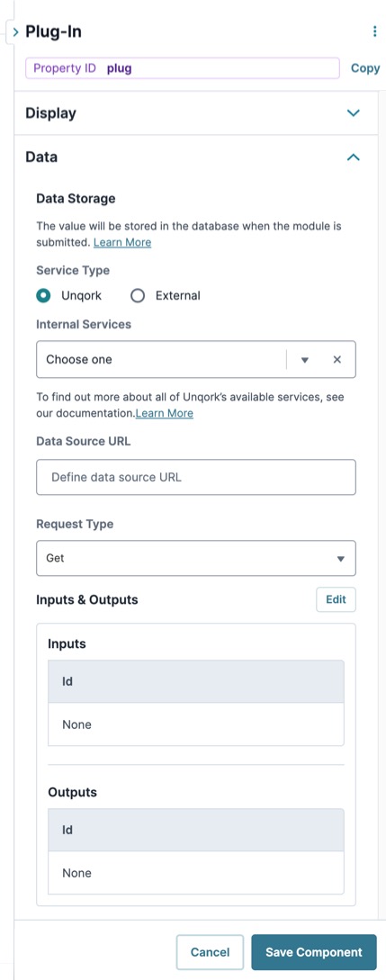
Task: Collapse the Data section
Action: [x=353, y=157]
